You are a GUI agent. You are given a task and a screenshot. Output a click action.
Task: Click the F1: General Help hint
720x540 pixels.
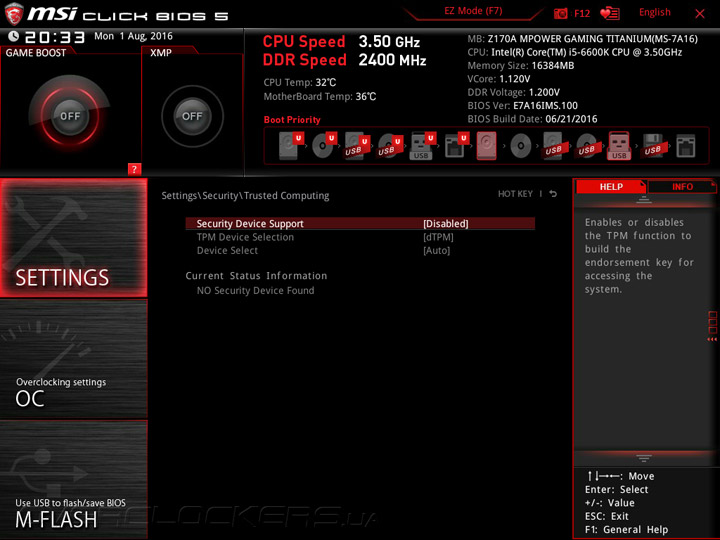626,529
